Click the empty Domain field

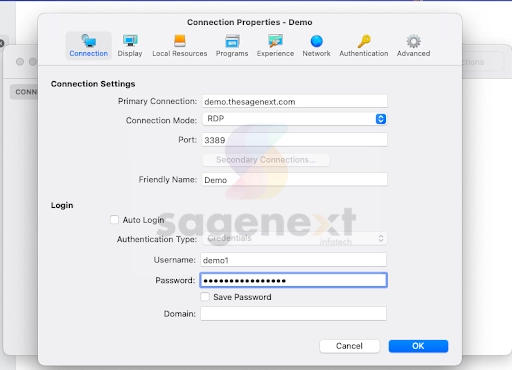pyautogui.click(x=293, y=314)
